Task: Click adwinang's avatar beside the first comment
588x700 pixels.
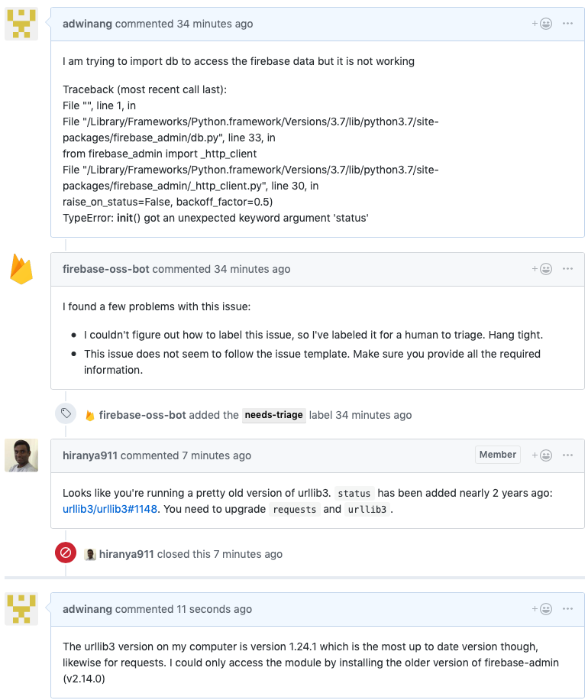Action: coord(21,24)
